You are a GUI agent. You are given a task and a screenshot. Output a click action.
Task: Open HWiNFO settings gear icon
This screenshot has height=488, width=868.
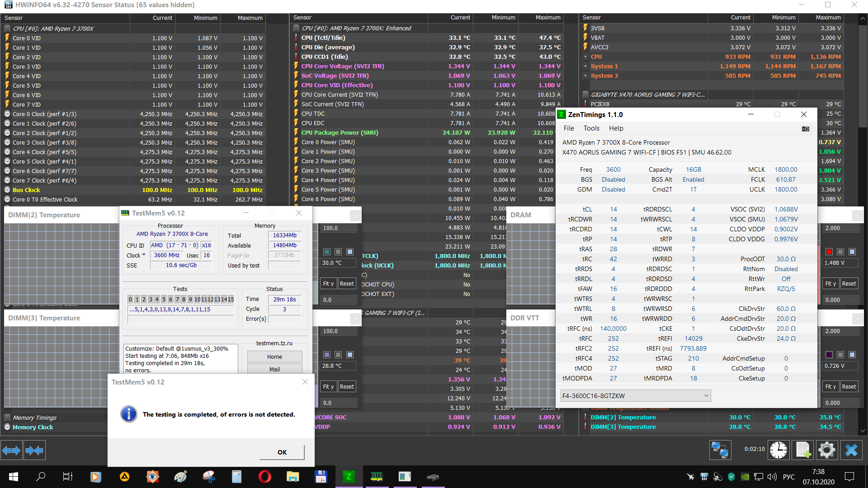826,450
